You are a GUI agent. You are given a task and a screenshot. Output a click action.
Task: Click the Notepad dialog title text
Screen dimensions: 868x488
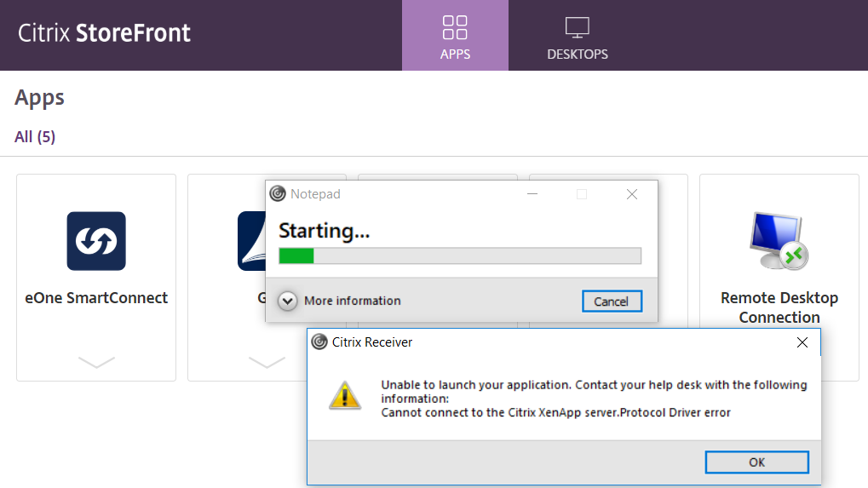(315, 194)
